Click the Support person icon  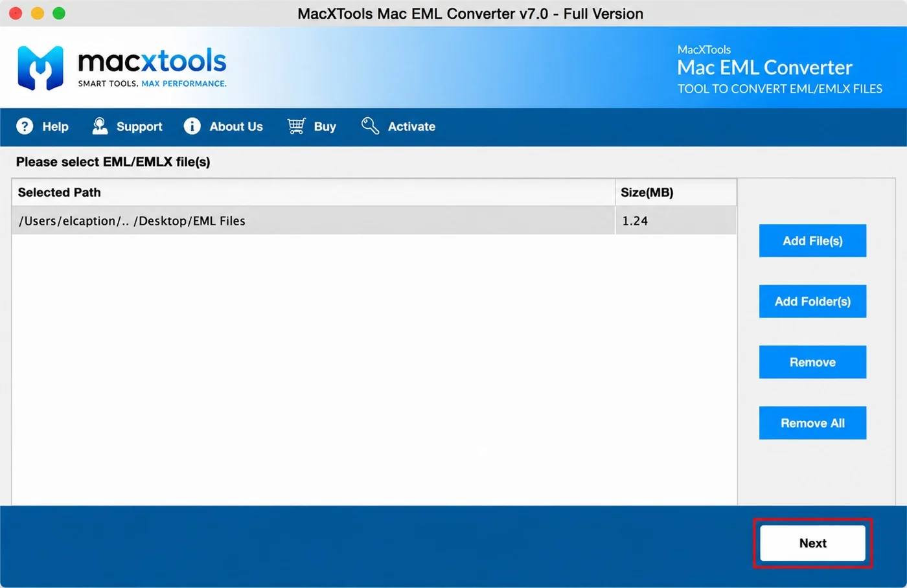[100, 126]
